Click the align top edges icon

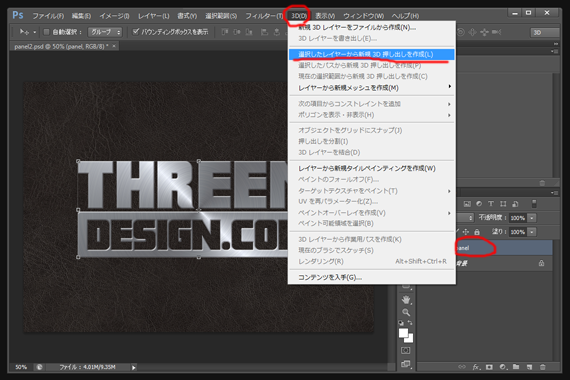[225, 32]
